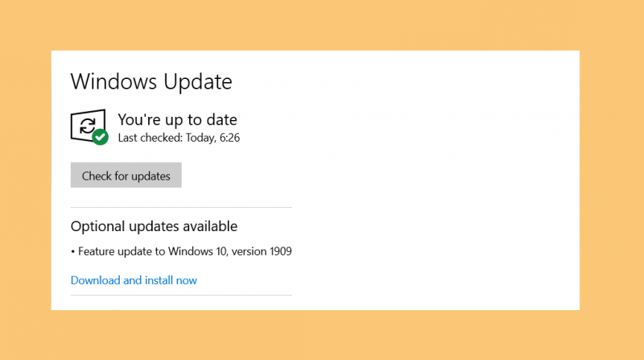Click the 6:26 time in Last checked

(229, 138)
